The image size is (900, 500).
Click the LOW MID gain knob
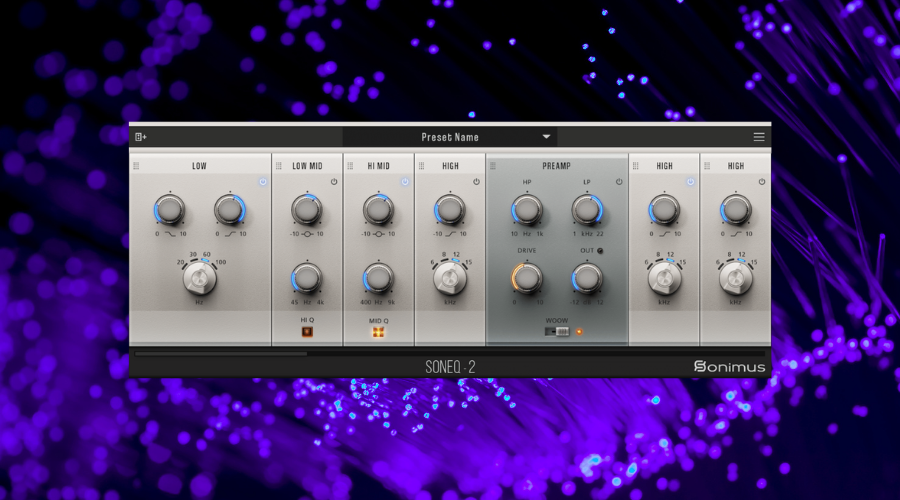pyautogui.click(x=307, y=210)
